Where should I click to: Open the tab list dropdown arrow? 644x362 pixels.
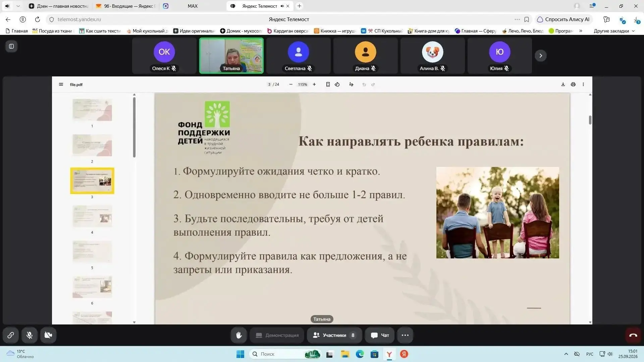coord(18,6)
